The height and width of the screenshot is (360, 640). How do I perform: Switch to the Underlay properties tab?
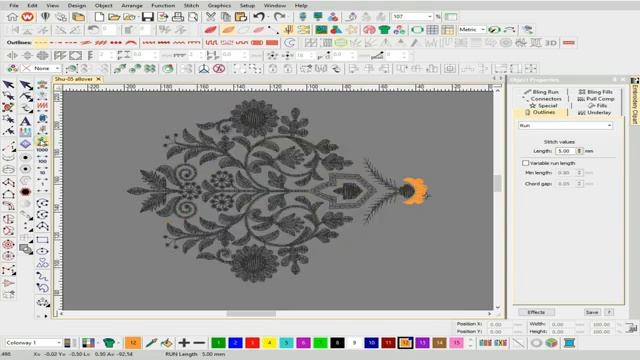(594, 112)
